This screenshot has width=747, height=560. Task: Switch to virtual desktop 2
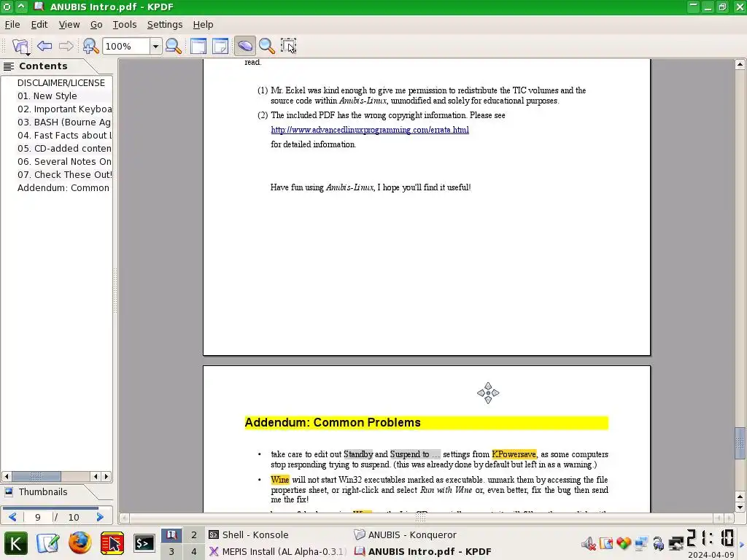[x=194, y=534]
